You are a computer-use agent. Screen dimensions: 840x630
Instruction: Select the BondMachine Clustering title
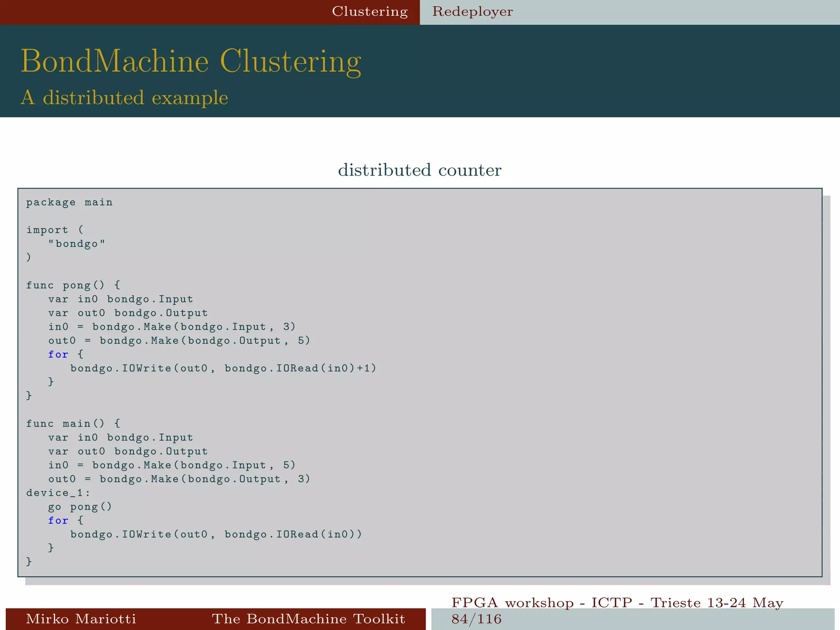[191, 62]
